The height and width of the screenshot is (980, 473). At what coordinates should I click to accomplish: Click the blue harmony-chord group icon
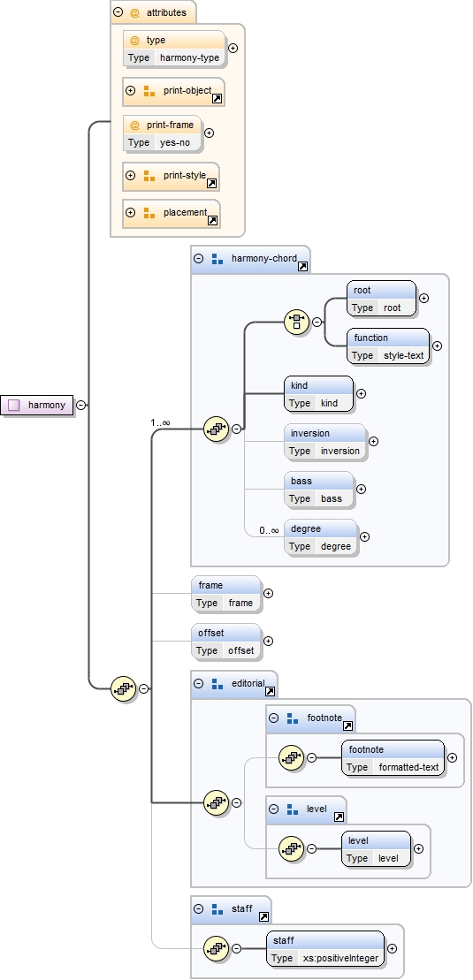[217, 259]
